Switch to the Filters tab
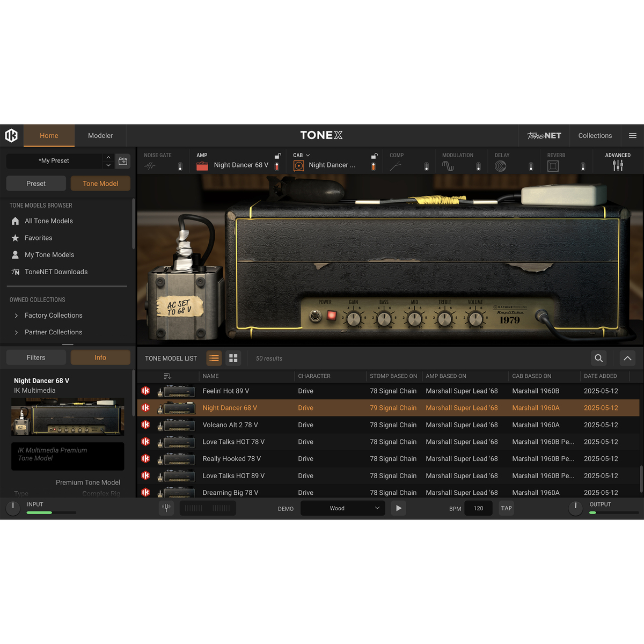The image size is (644, 644). [x=36, y=357]
